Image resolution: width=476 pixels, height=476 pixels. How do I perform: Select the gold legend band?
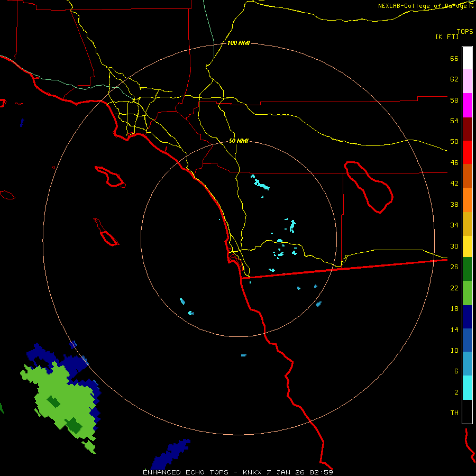467,224
